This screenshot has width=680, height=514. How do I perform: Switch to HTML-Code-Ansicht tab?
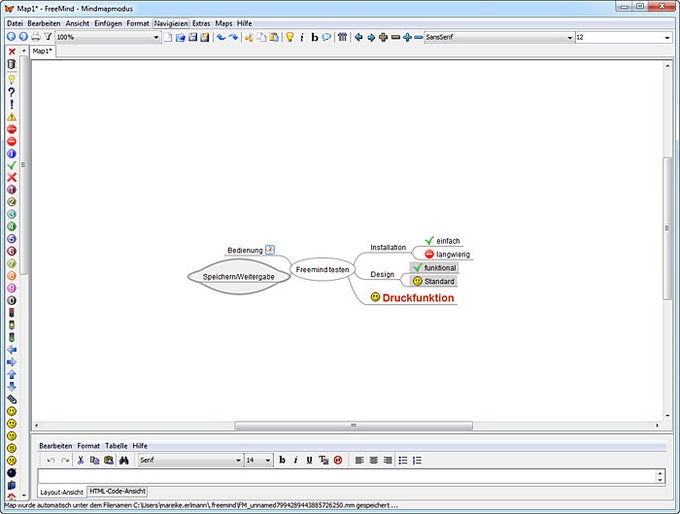tap(117, 491)
